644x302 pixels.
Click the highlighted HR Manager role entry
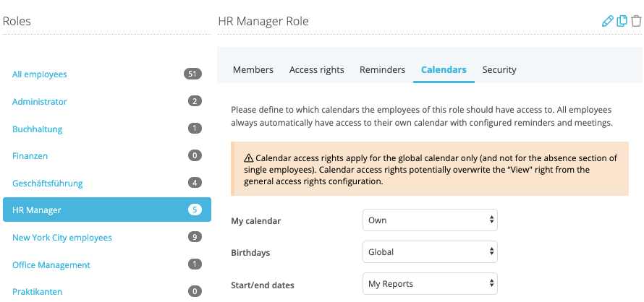click(x=107, y=210)
